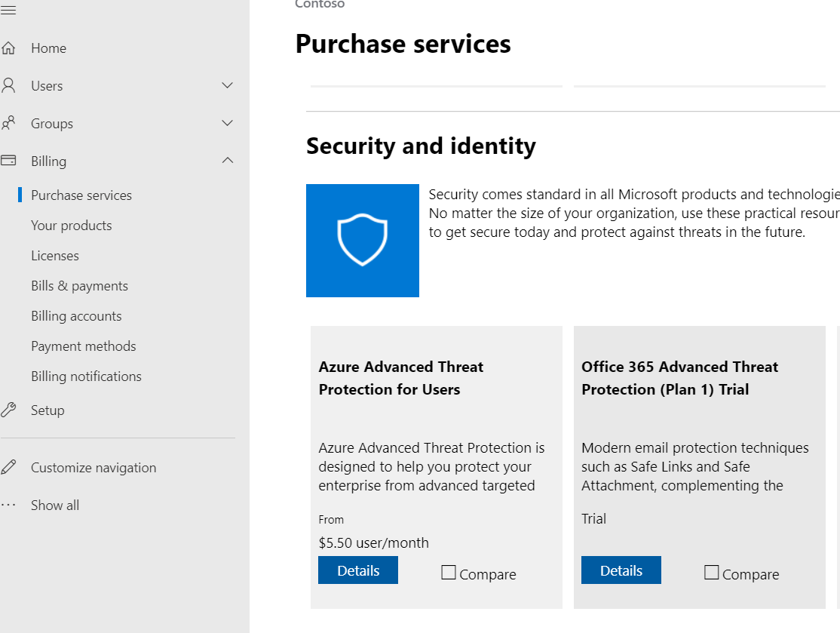Check Compare for Azure Advanced Threat Protection
Viewport: 840px width, 633px height.
click(449, 573)
